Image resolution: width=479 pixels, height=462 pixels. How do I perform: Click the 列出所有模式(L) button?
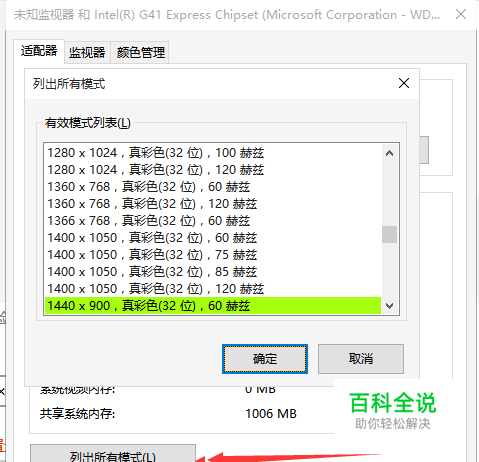pyautogui.click(x=113, y=454)
